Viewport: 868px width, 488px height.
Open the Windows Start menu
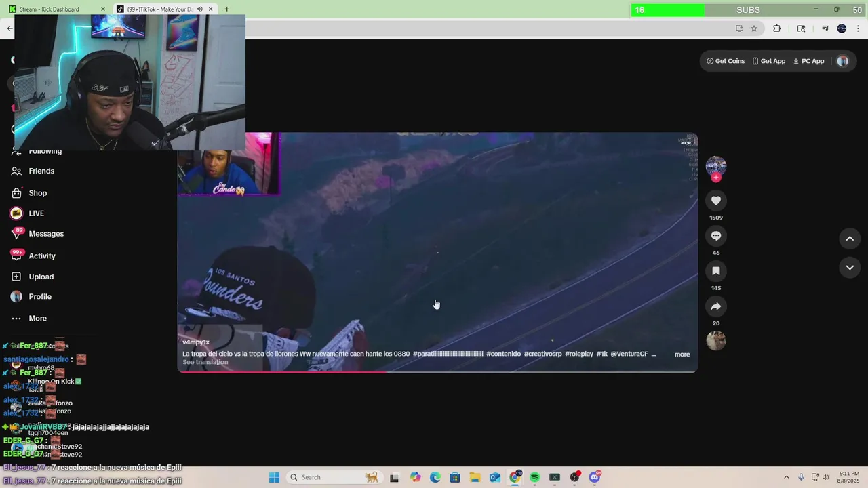coord(274,477)
